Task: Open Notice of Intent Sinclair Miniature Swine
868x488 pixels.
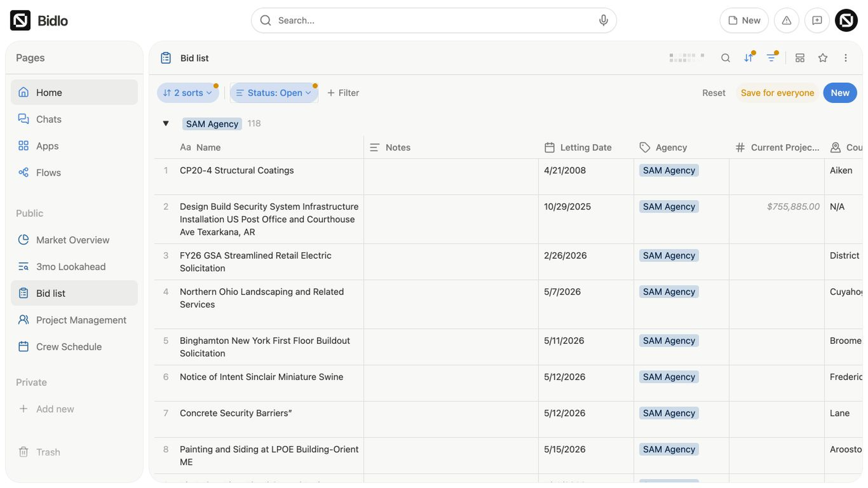Action: click(261, 377)
